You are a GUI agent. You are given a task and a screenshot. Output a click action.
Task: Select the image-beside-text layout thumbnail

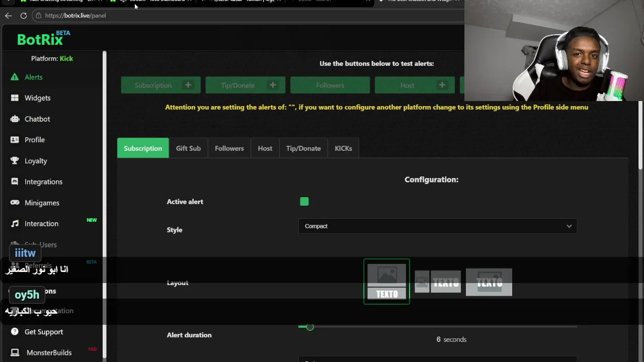[438, 282]
